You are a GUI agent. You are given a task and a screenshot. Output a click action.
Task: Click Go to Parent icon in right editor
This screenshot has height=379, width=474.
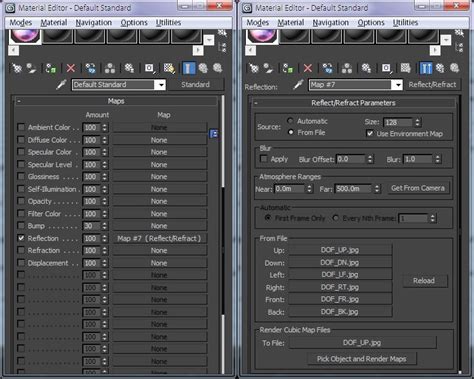[440, 68]
